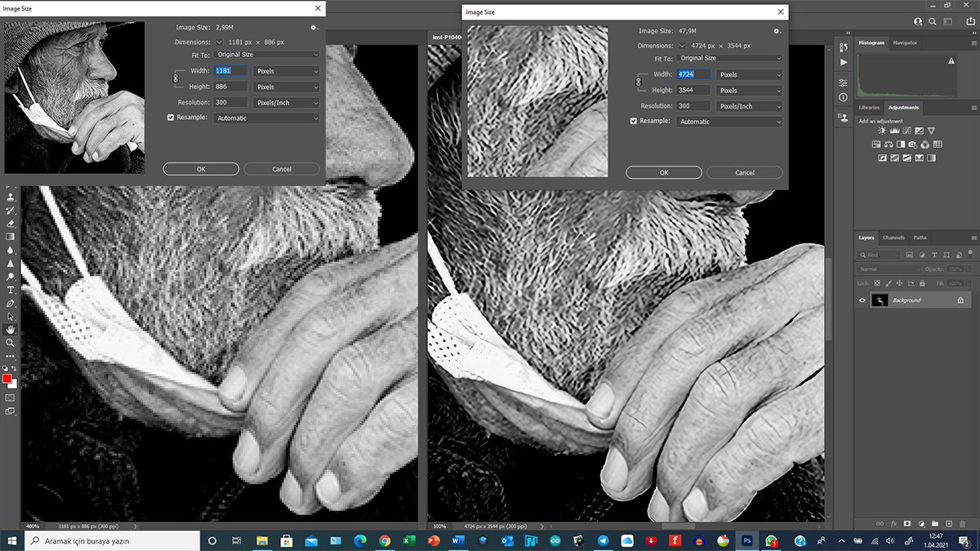Select the Zoom magnifier tool
Image resolution: width=980 pixels, height=551 pixels.
click(11, 343)
